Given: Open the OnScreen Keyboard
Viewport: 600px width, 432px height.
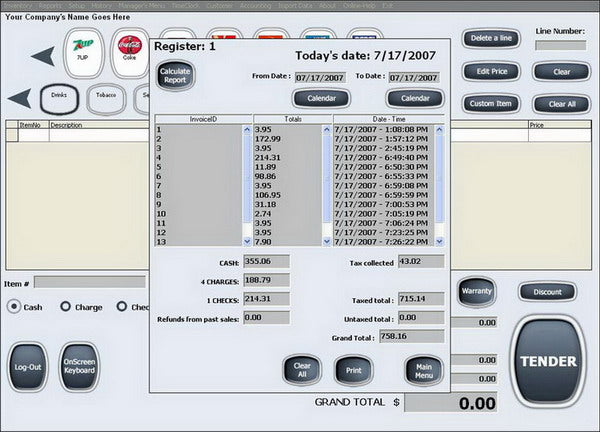Looking at the screenshot, I should [79, 367].
